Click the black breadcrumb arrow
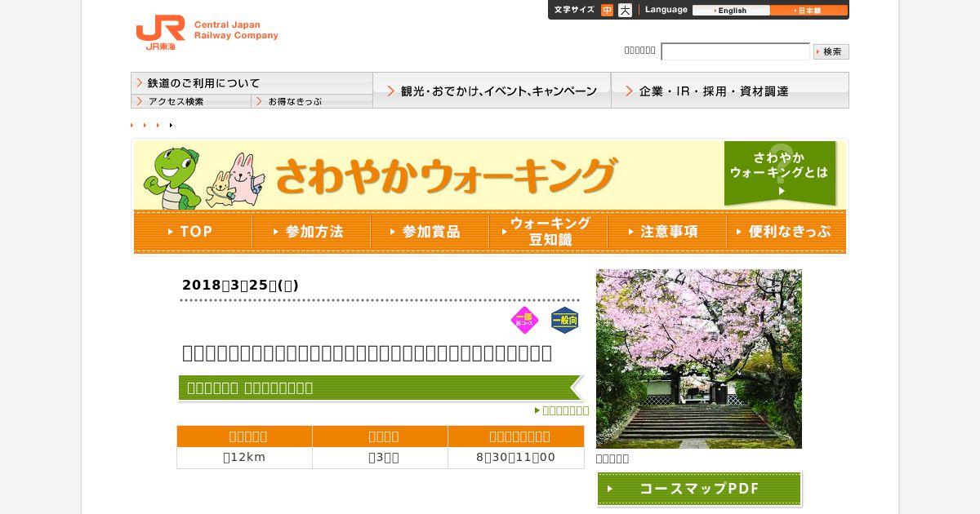980x514 pixels. point(171,125)
